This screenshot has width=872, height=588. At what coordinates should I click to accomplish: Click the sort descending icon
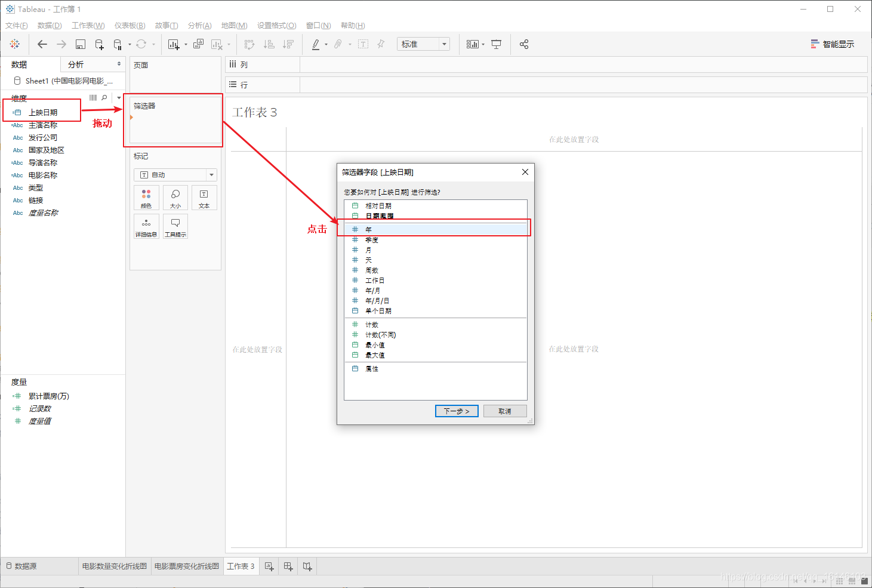[288, 44]
